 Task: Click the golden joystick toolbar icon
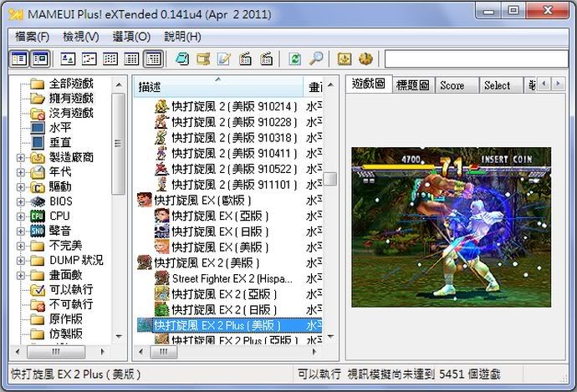tap(365, 59)
